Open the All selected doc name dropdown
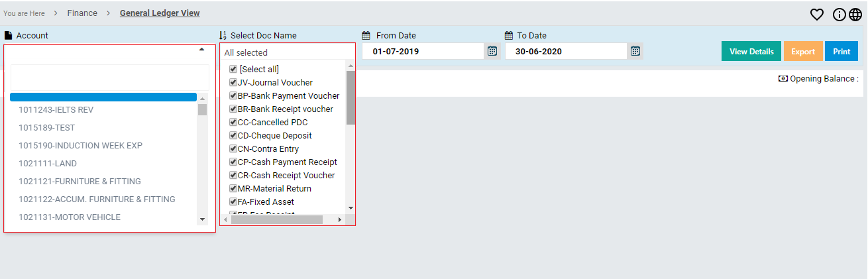Screen dimensions: 868x279 (x=287, y=52)
